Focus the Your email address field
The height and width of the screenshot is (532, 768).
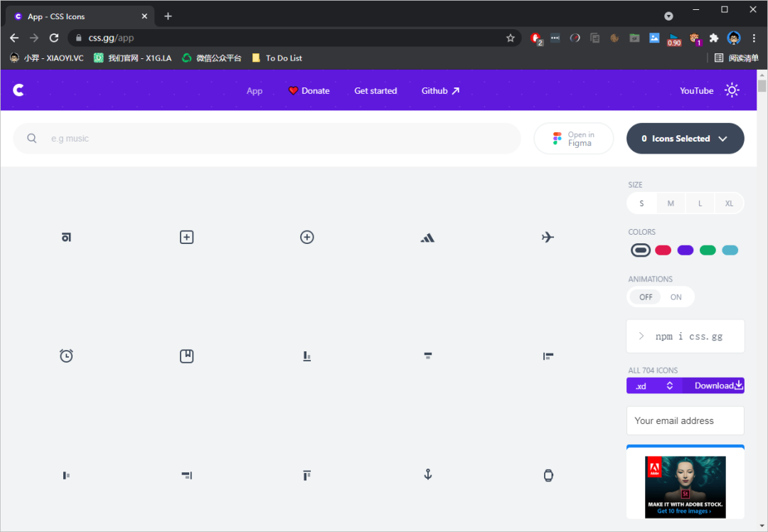point(686,420)
